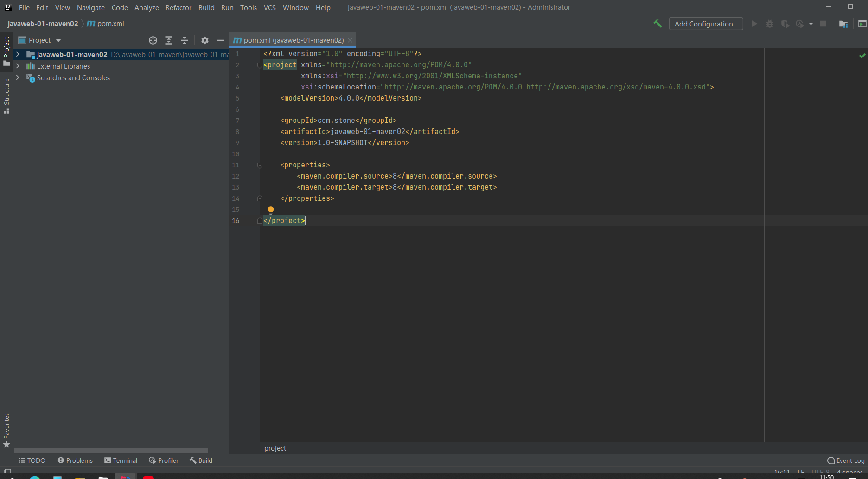Toggle the Project side tool window
The height and width of the screenshot is (479, 868).
click(6, 51)
